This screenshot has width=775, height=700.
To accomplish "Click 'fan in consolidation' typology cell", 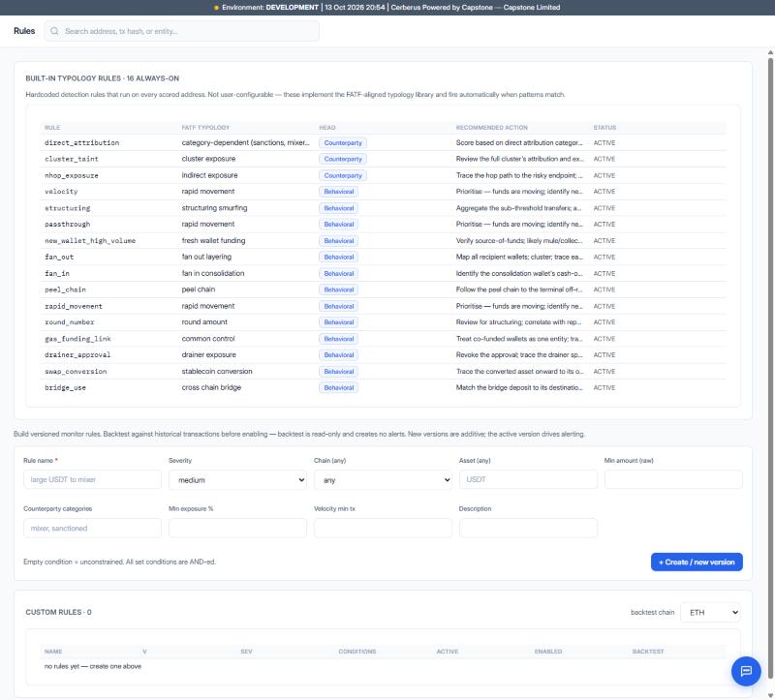I will [x=213, y=273].
